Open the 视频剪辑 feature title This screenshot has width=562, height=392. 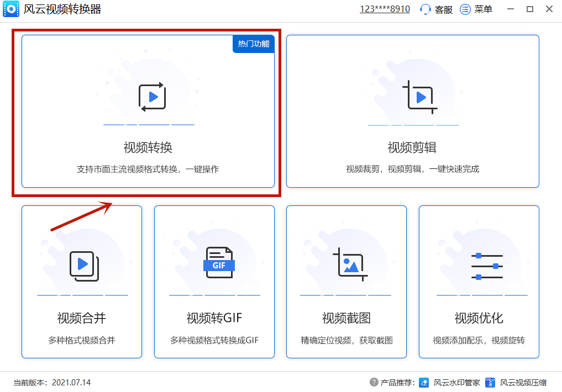point(412,147)
